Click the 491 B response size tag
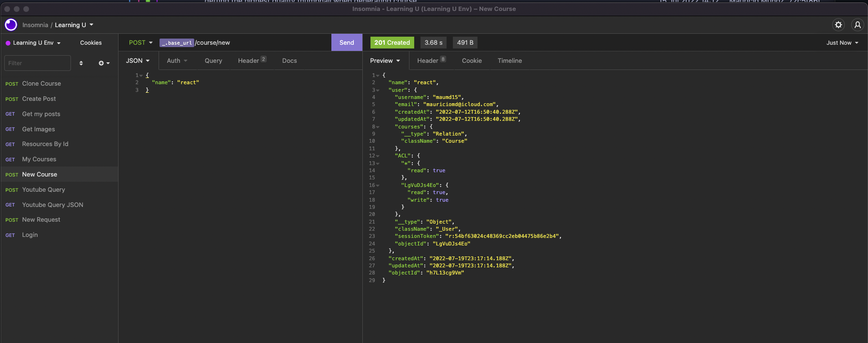The width and height of the screenshot is (868, 343). (465, 42)
